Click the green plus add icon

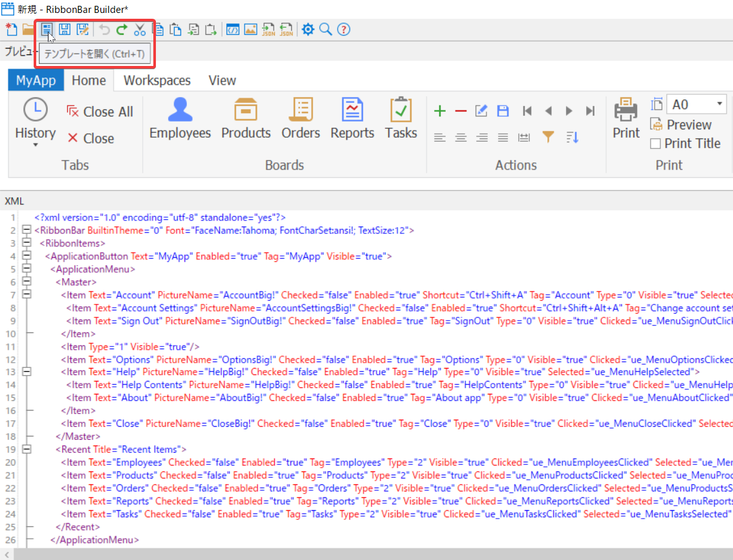tap(440, 111)
